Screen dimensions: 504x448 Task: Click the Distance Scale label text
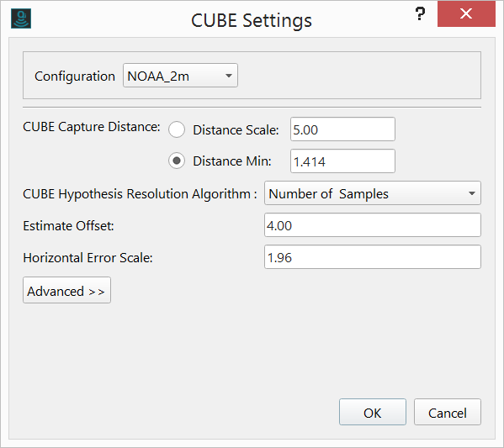[236, 130]
